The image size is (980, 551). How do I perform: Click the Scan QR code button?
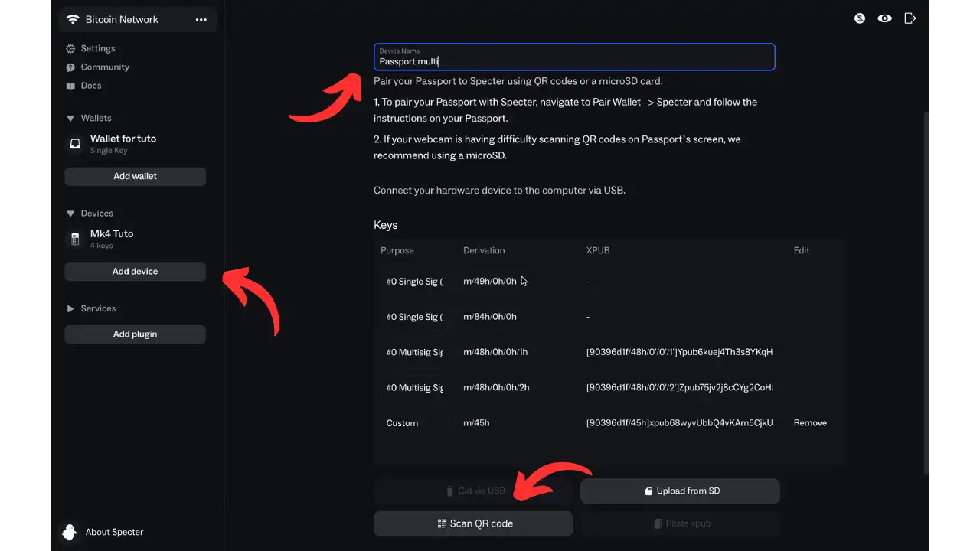(473, 523)
